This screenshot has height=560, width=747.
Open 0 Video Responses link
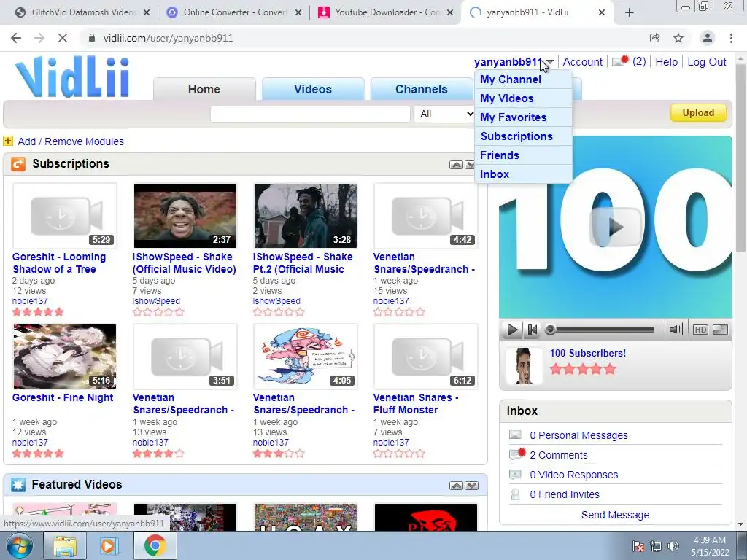[573, 475]
